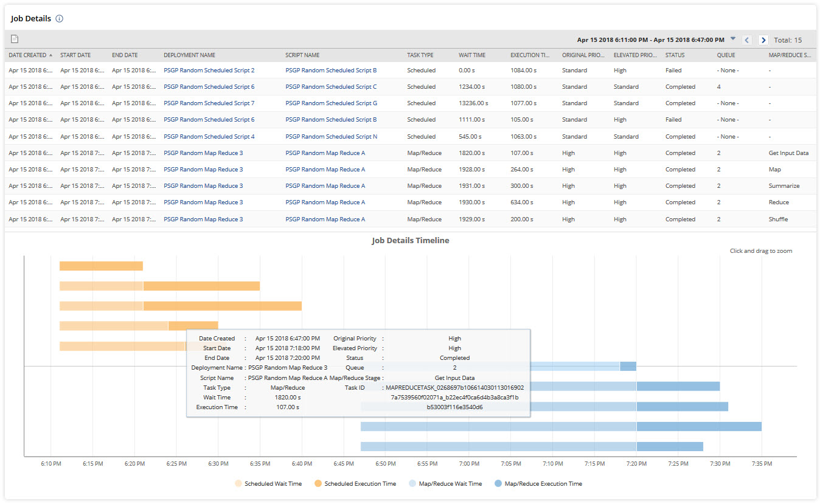Image resolution: width=820 pixels, height=504 pixels.
Task: Toggle Map/Reduce Wait Time legend swatch
Action: tap(413, 484)
